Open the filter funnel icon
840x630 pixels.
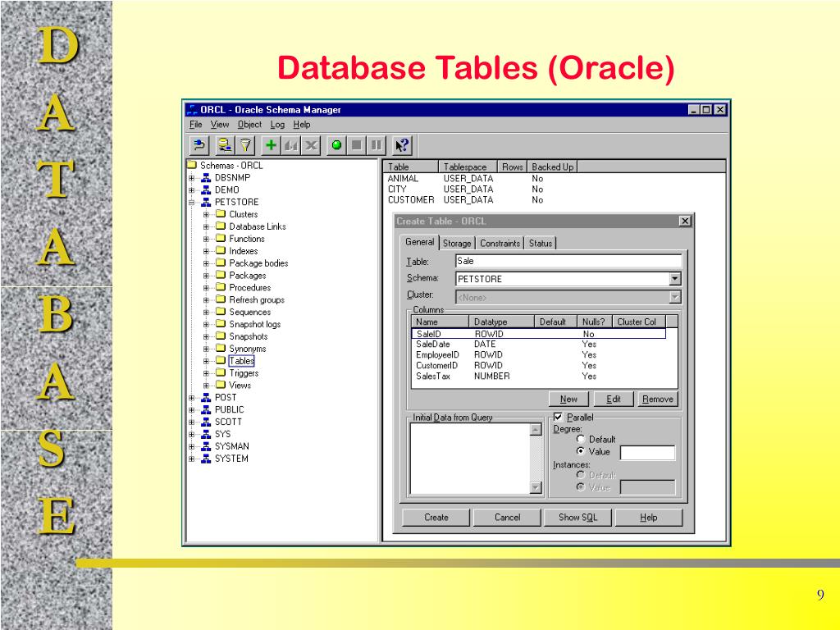pos(245,145)
